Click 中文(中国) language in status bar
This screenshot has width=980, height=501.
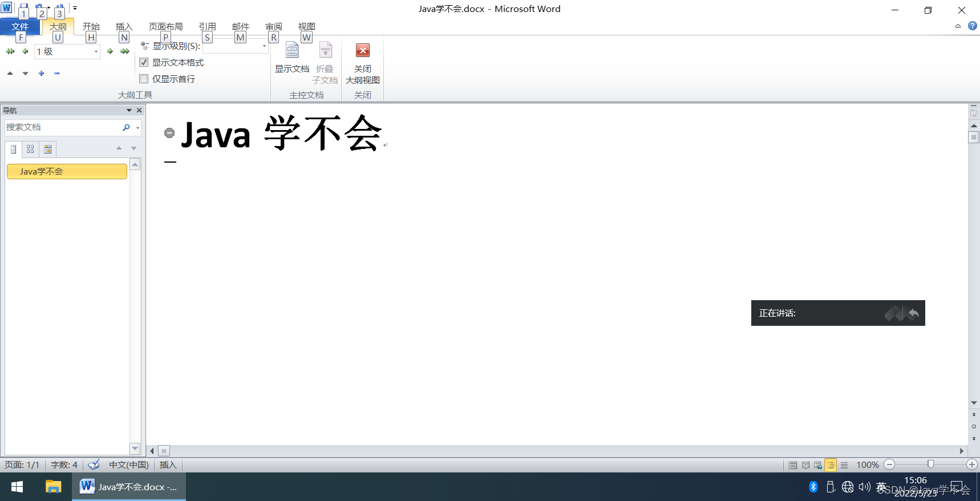(129, 465)
